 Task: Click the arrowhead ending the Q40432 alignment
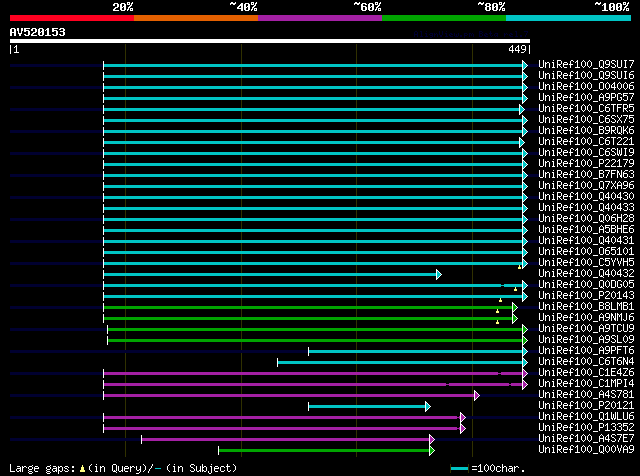point(439,274)
